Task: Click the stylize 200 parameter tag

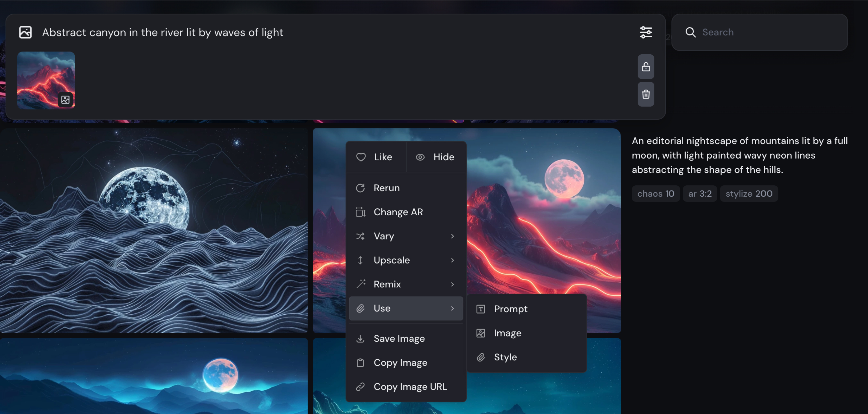Action: point(748,194)
